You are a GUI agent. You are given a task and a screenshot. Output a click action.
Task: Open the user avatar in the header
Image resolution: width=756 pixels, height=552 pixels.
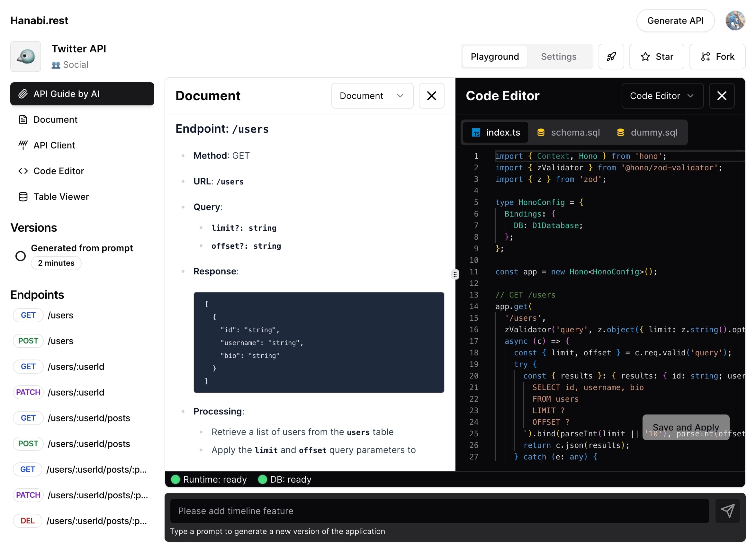click(735, 20)
